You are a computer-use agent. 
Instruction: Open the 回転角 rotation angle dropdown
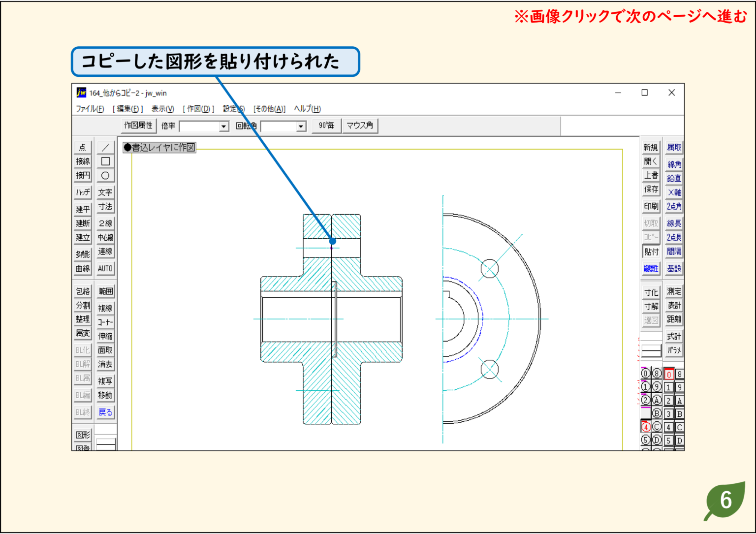click(x=301, y=126)
